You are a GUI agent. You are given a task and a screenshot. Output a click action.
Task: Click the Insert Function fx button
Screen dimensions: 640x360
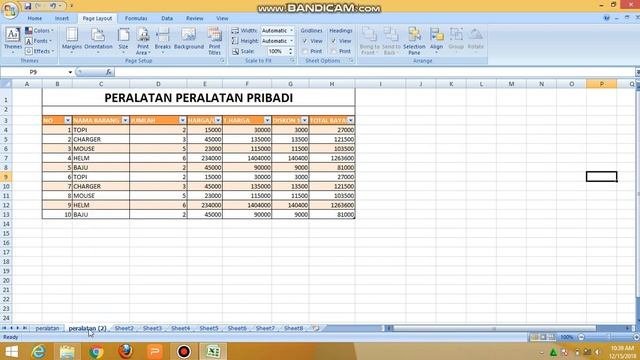click(x=108, y=72)
